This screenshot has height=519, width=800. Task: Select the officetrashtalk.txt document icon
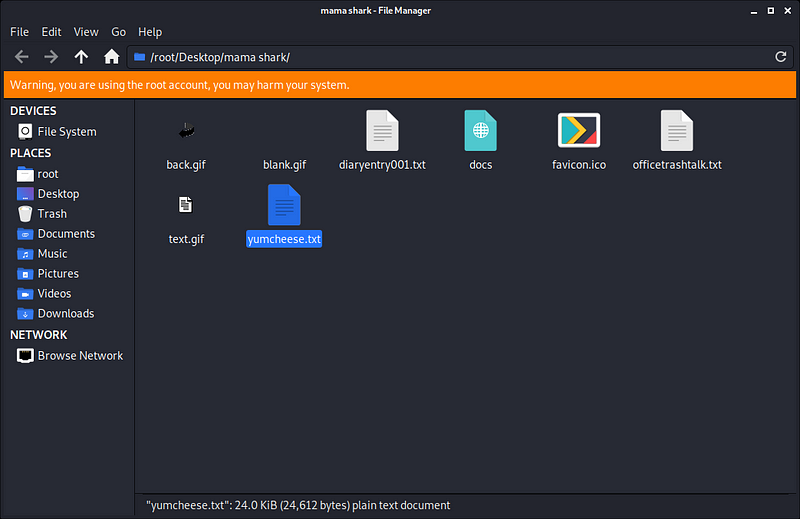click(x=677, y=131)
